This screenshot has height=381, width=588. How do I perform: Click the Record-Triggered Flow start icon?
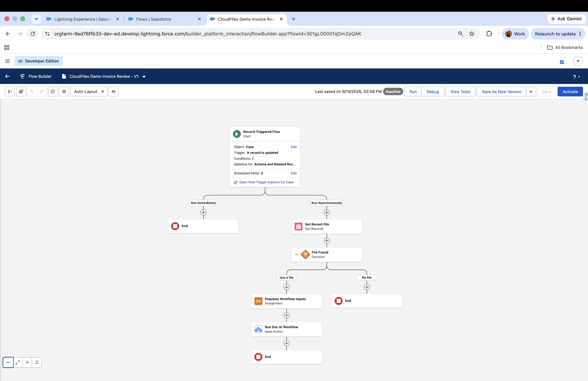(x=237, y=134)
